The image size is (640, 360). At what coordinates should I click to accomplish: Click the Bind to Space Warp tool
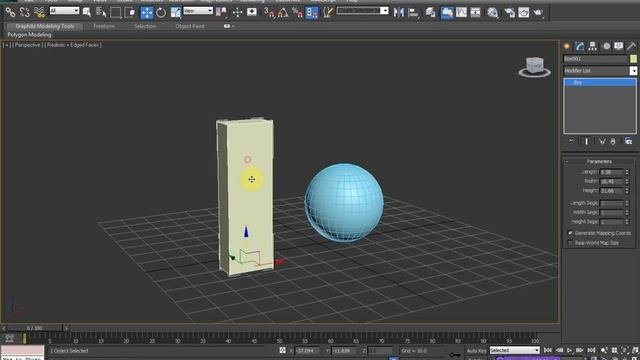(x=40, y=13)
